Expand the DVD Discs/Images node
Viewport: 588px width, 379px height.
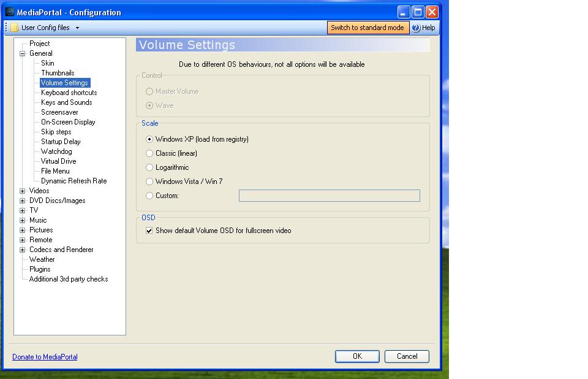pyautogui.click(x=23, y=201)
